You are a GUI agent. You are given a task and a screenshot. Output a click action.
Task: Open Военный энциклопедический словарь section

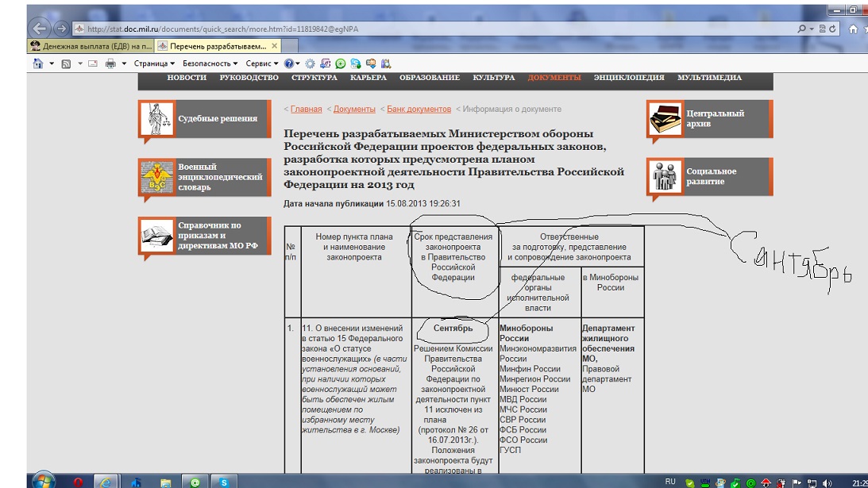tap(205, 177)
